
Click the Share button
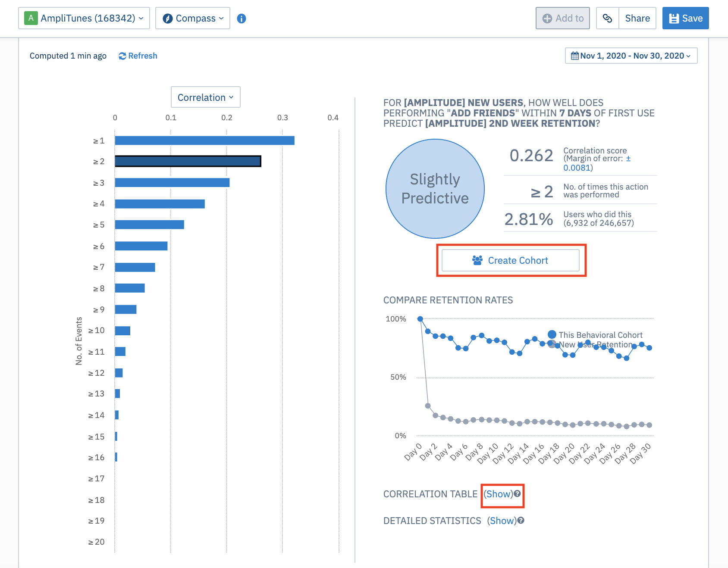point(637,18)
